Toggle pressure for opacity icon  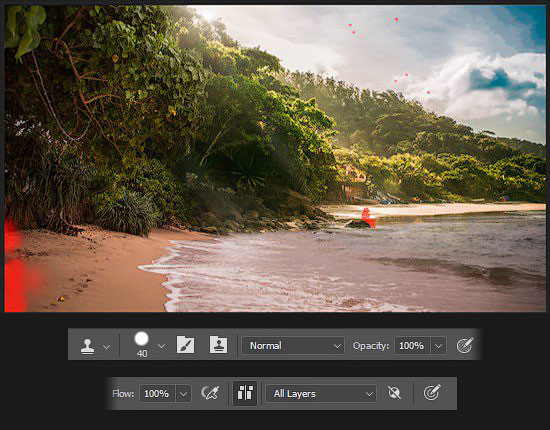[x=465, y=345]
